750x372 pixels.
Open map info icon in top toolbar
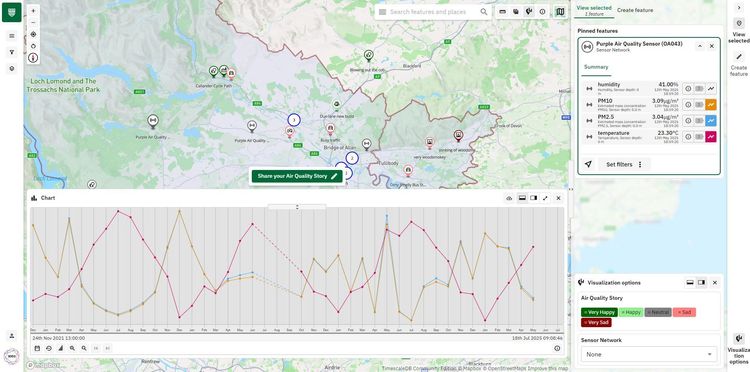(x=542, y=12)
